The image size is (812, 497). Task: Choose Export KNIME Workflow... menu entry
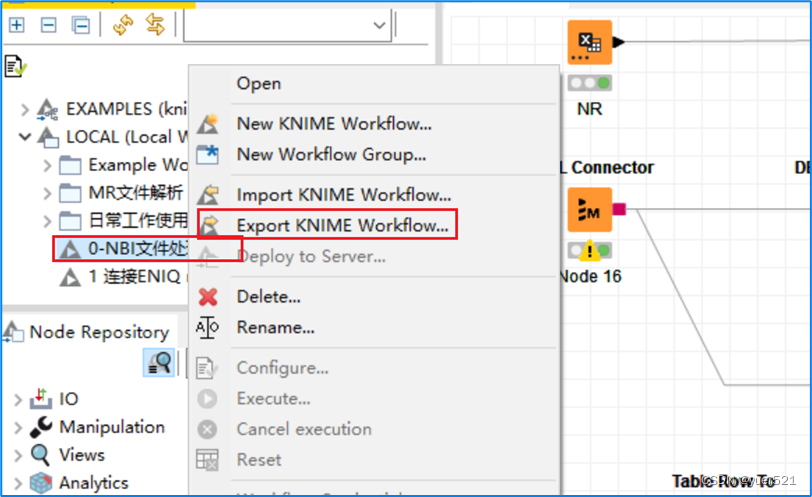[342, 225]
